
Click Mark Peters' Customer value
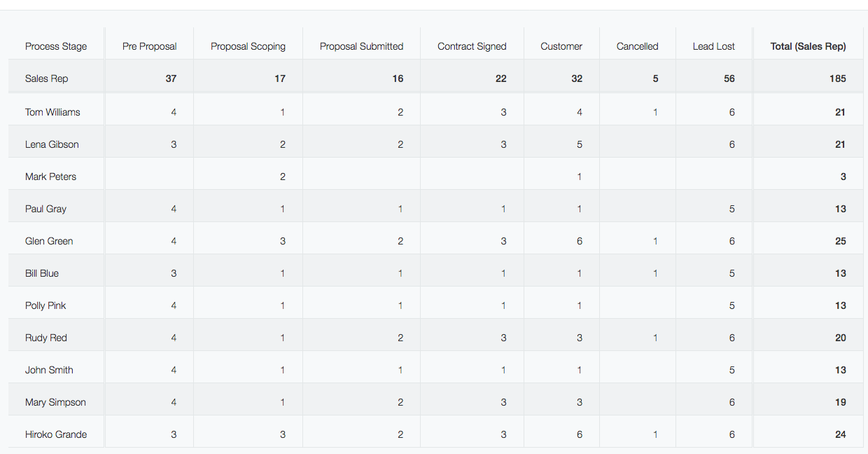click(580, 177)
